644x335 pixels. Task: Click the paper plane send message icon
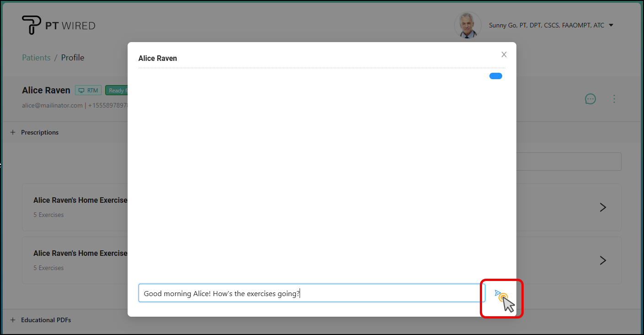[x=498, y=293]
